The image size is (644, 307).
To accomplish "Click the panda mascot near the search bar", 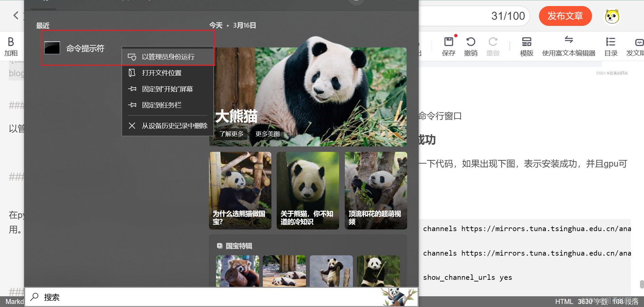I will pos(398,296).
